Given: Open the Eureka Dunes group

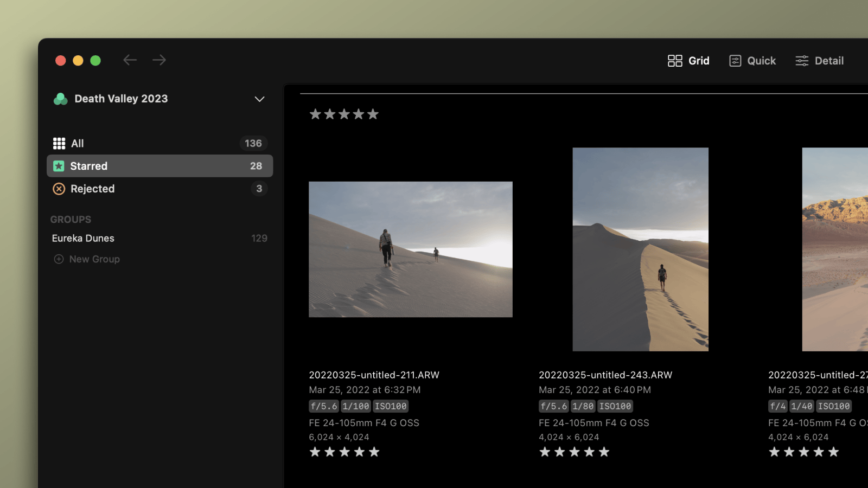Looking at the screenshot, I should click(x=83, y=238).
